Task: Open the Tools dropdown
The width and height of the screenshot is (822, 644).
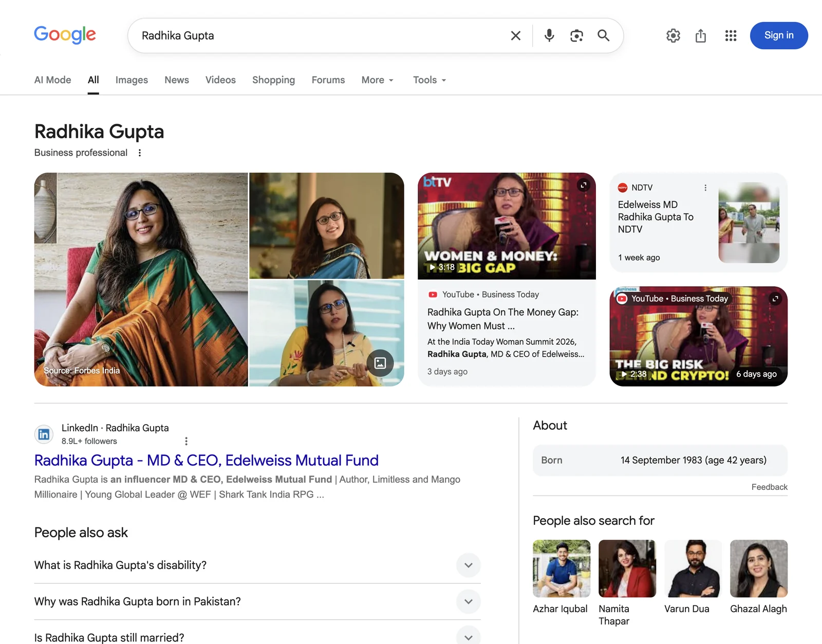Action: click(429, 80)
